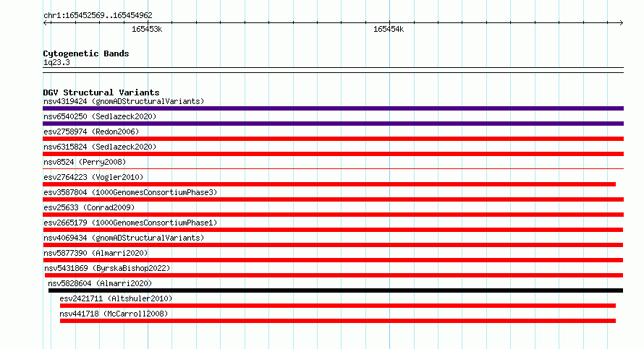Click the left arrowhead of the ruler
Screen dimensions: 644x349
pyautogui.click(x=46, y=22)
